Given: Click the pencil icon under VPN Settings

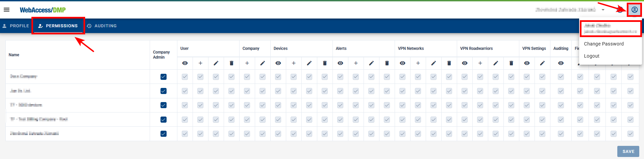Looking at the screenshot, I should [542, 63].
